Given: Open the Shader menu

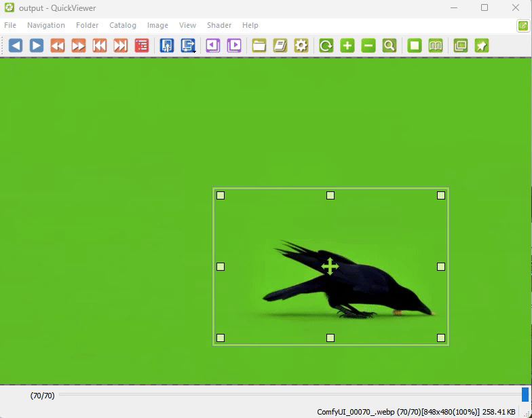Looking at the screenshot, I should point(219,25).
